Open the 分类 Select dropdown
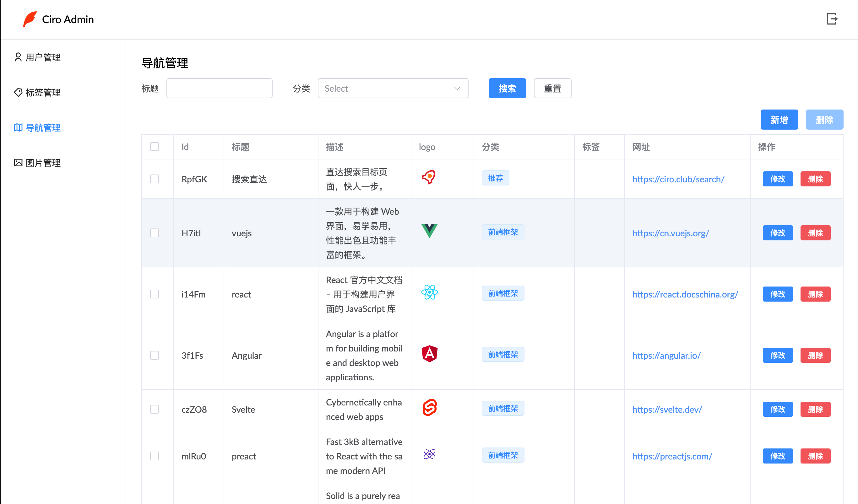Viewport: 858px width, 504px height. tap(393, 88)
